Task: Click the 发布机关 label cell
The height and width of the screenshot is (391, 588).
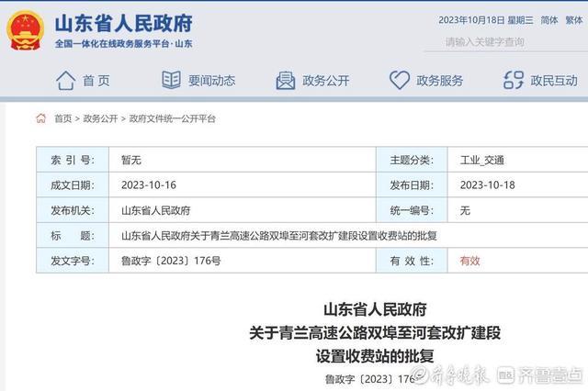Action: pos(73,210)
